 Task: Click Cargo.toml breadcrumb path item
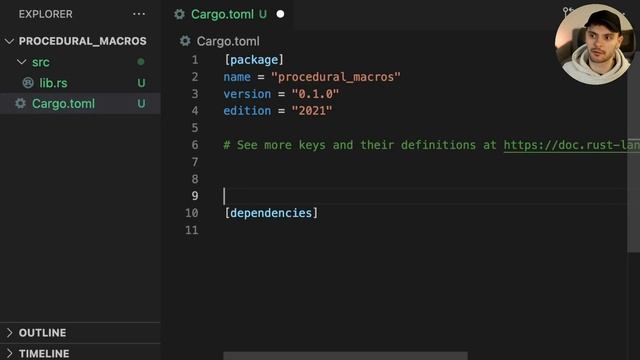(228, 41)
